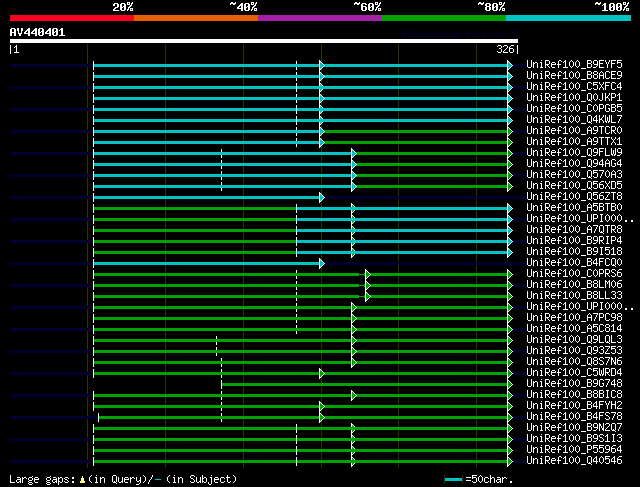Image resolution: width=640 pixels, height=487 pixels.
Task: Select subject label UniRef100_A5C814
Action: click(574, 329)
